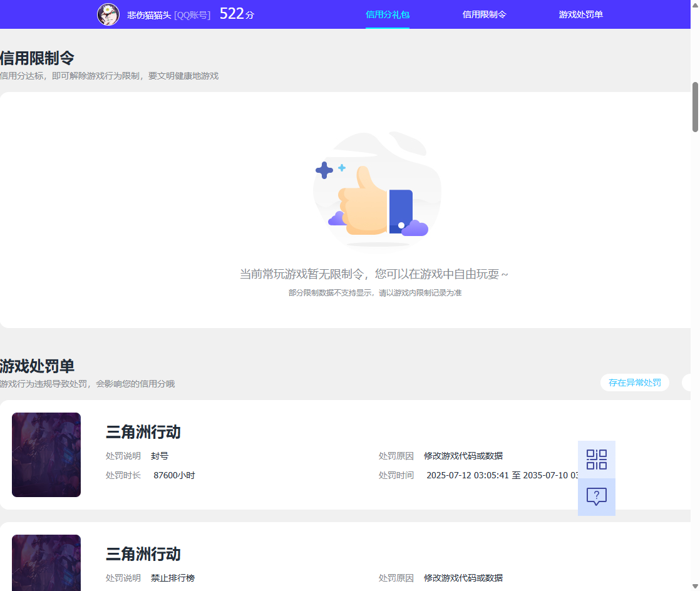Viewport: 700px width, 591px height.
Task: Open the help question bubble icon
Action: (597, 497)
